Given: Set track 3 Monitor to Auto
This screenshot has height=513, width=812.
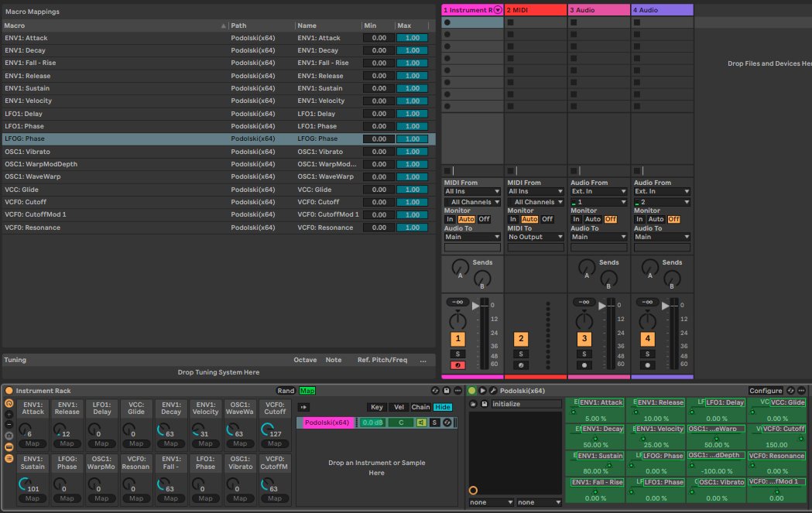Looking at the screenshot, I should [x=593, y=220].
